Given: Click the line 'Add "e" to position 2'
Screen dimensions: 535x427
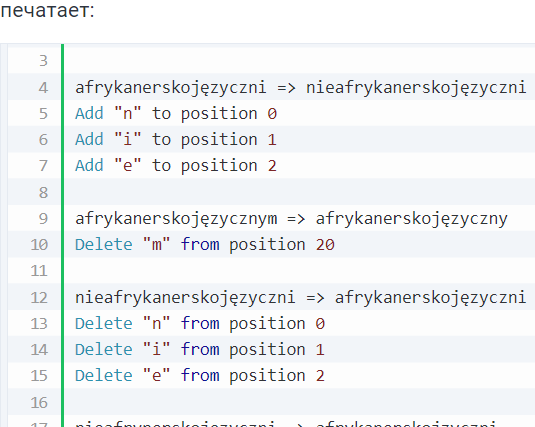Looking at the screenshot, I should [176, 166].
